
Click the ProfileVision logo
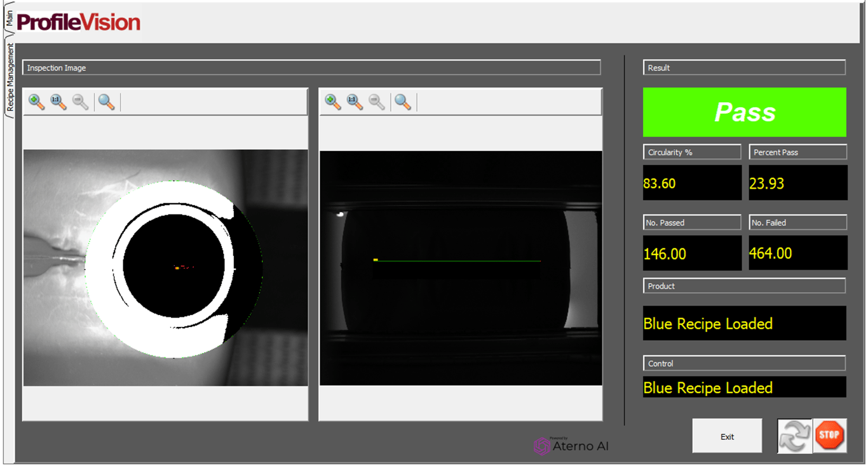pos(79,22)
